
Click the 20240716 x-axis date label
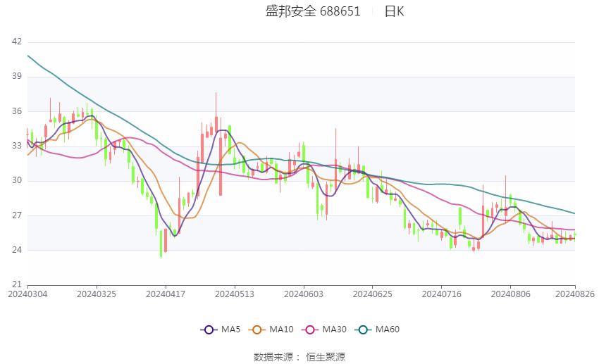tap(442, 294)
